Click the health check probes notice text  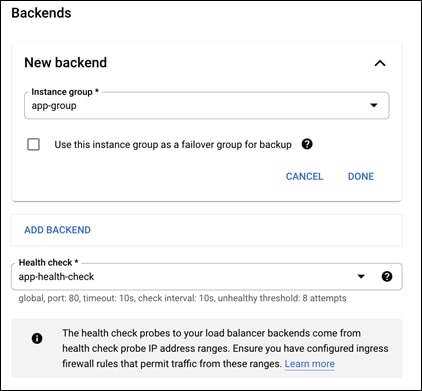225,348
